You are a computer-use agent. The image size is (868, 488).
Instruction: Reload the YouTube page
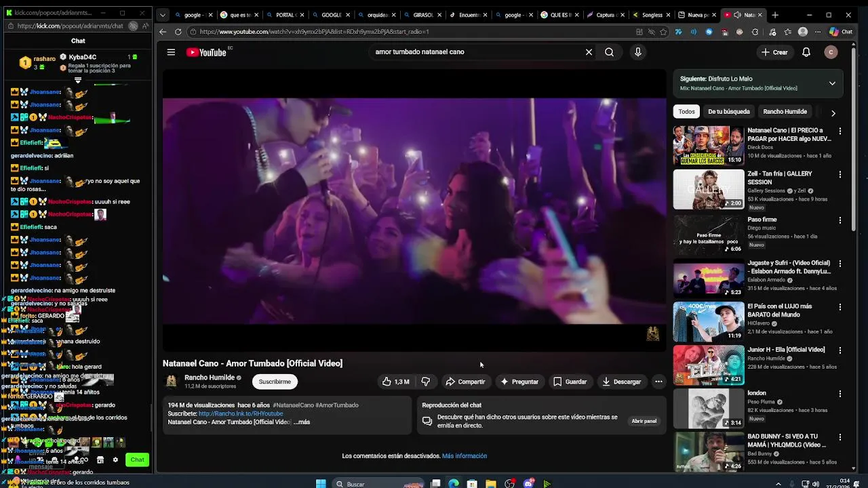tap(178, 32)
